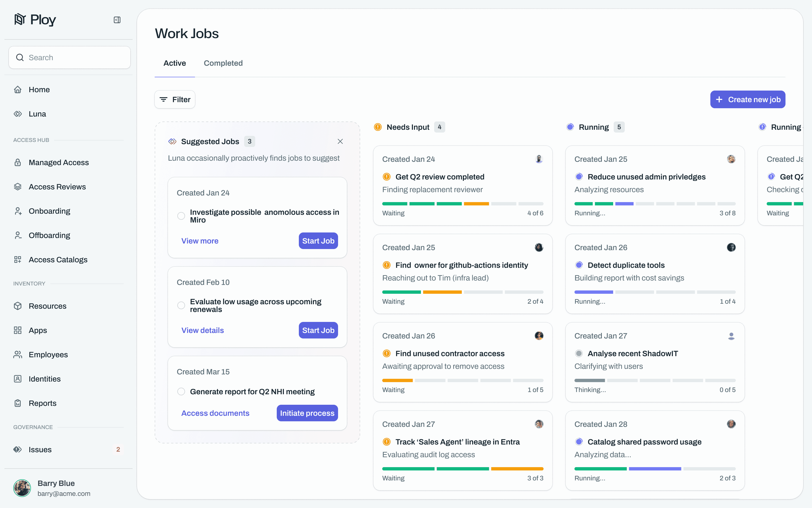Select radio for Evaluate low usage renewals
The height and width of the screenshot is (508, 812).
tap(181, 305)
